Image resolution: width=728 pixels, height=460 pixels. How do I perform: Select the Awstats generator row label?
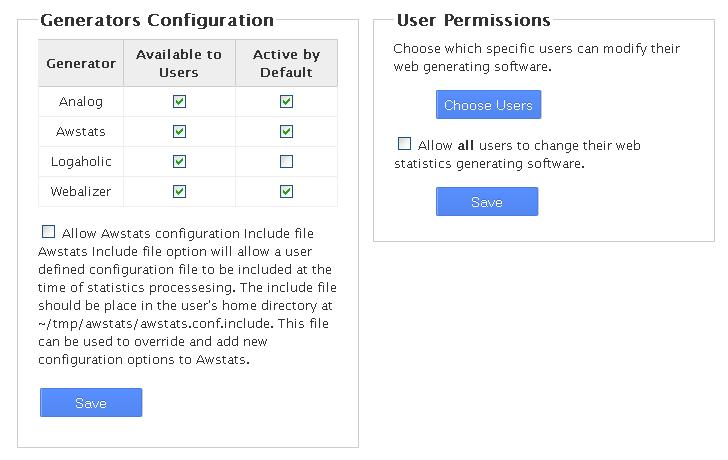click(x=81, y=131)
